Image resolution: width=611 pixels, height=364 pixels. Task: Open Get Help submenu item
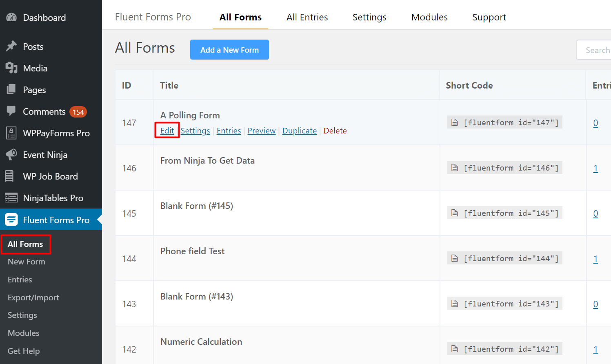click(x=24, y=351)
